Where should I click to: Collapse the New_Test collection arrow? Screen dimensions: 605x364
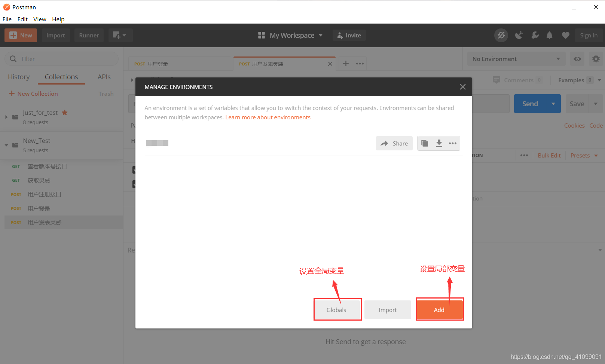point(6,145)
